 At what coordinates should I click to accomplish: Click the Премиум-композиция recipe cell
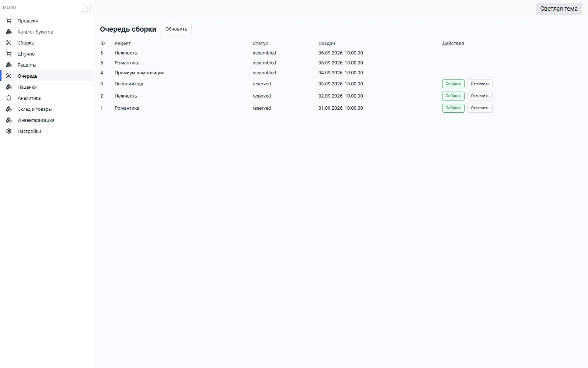tap(139, 73)
